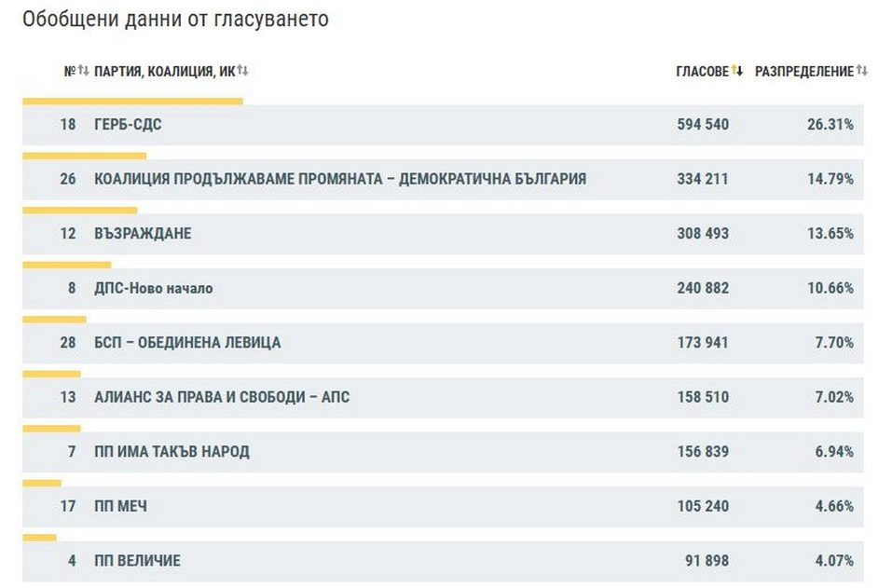
Task: Click the yellow result bar above ГЕРБ-СДС
Action: click(x=132, y=101)
